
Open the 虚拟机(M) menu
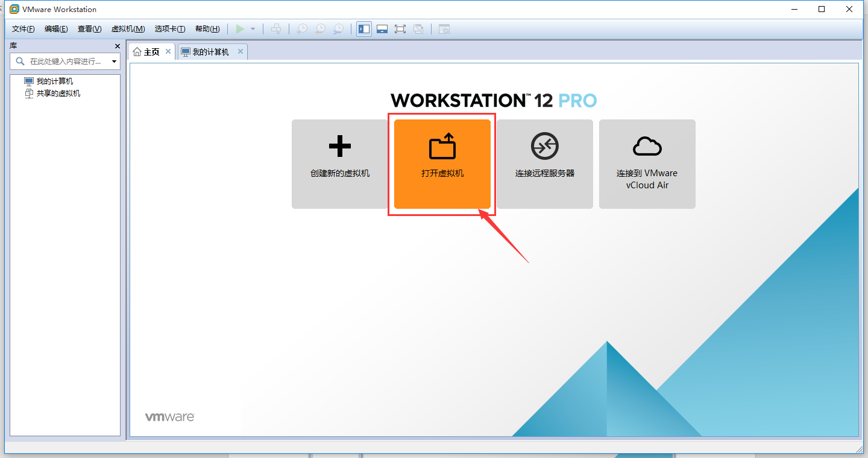pos(128,29)
